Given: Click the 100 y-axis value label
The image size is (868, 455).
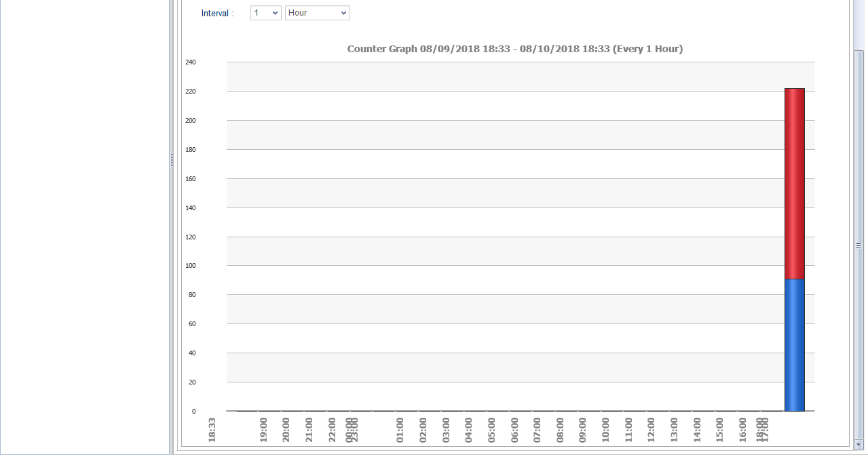Looking at the screenshot, I should pos(190,266).
